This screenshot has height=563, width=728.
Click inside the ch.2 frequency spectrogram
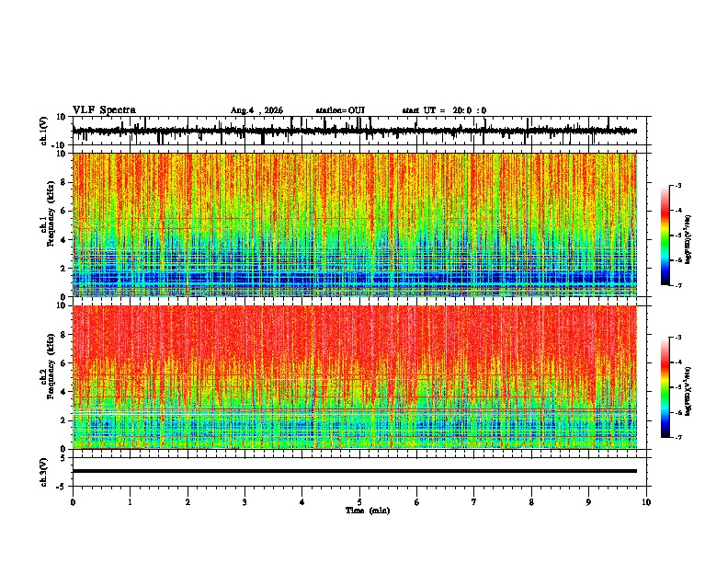(355, 377)
